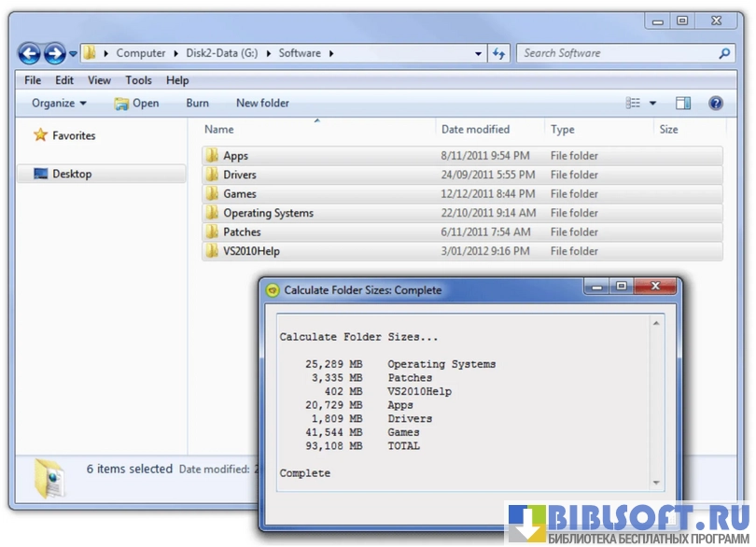Click the search magnifier icon
This screenshot has height=547, width=756.
[724, 54]
